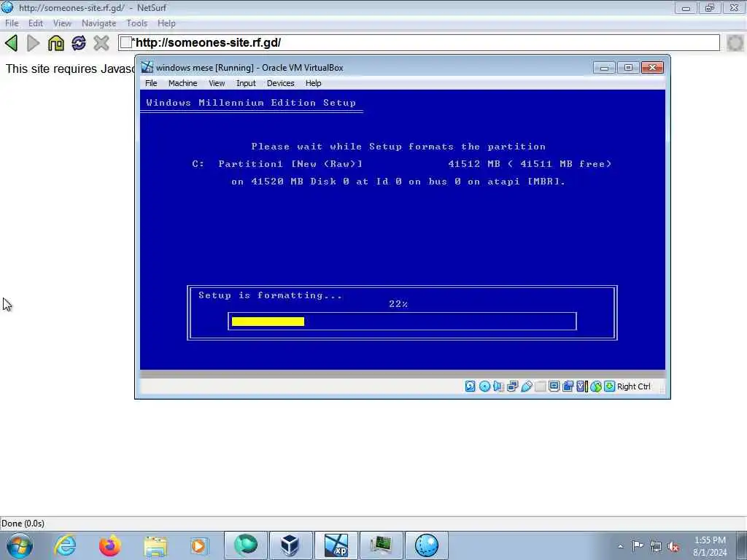The image size is (747, 560).
Task: Open the VirtualBox Help menu
Action: click(313, 83)
